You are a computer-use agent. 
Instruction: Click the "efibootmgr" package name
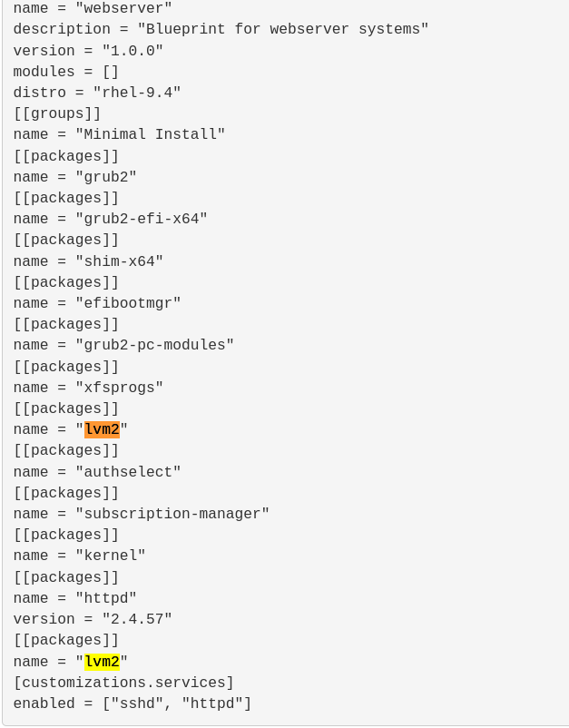[128, 303]
